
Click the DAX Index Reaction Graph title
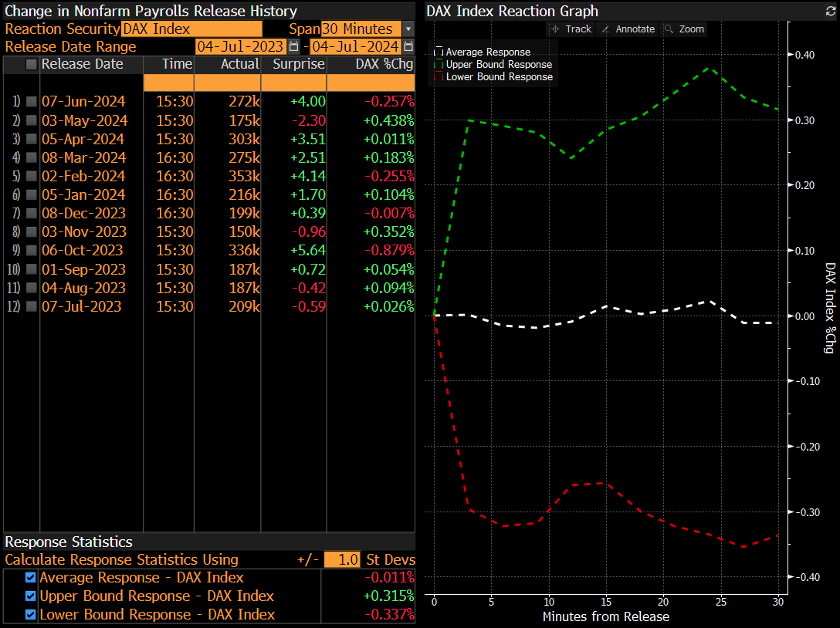click(512, 12)
